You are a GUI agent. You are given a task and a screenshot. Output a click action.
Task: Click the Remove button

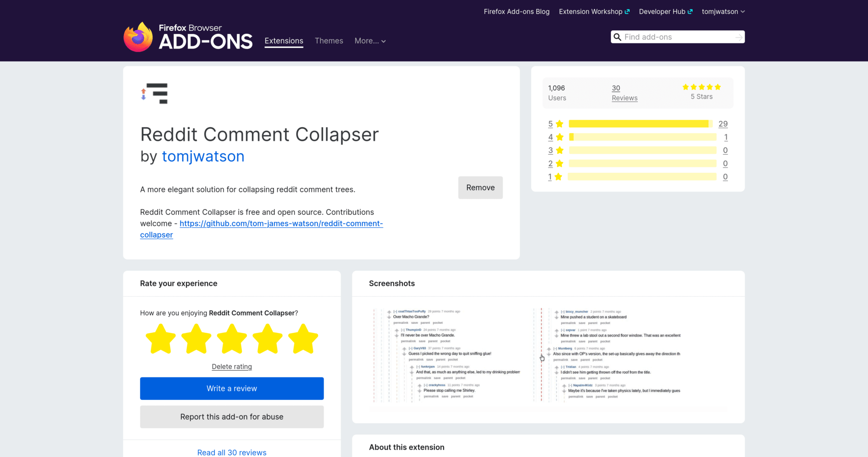480,188
